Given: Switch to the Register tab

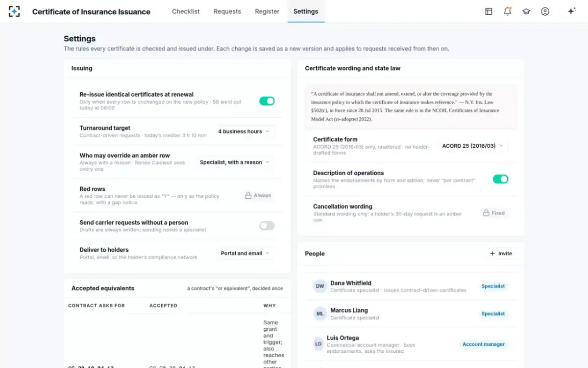Looking at the screenshot, I should [x=267, y=11].
